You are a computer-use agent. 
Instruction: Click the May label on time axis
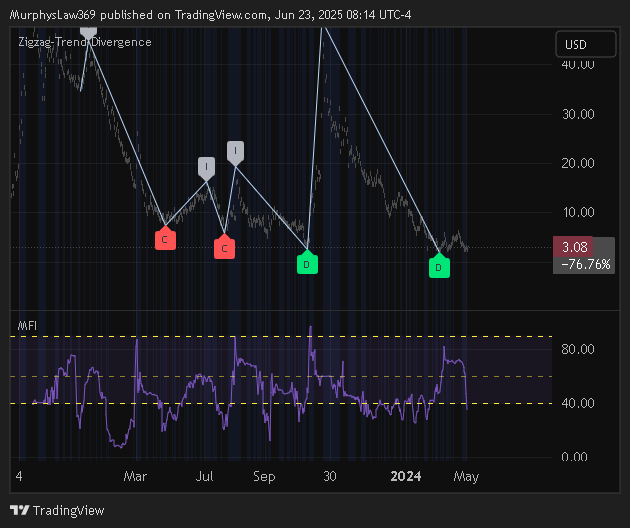coord(466,476)
